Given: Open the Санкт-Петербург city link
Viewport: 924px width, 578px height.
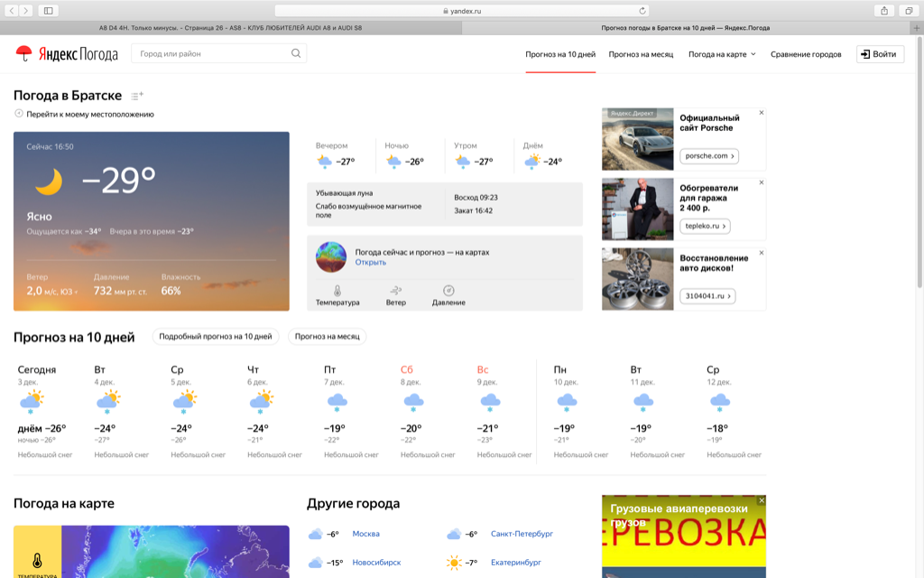Looking at the screenshot, I should [x=522, y=534].
